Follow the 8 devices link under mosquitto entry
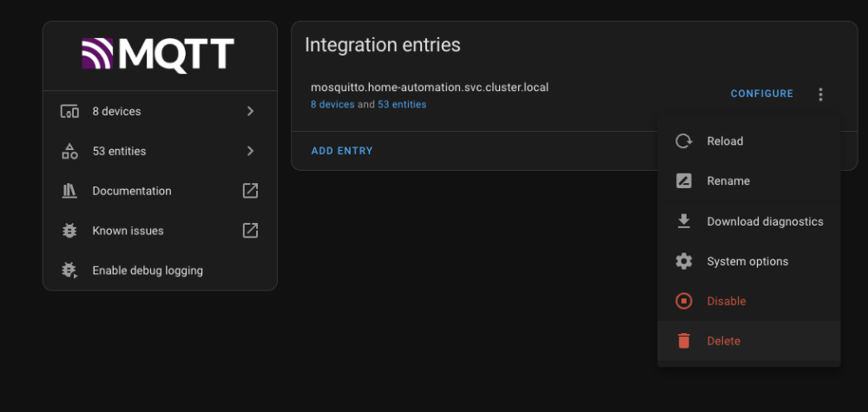This screenshot has height=412, width=868. click(x=332, y=104)
